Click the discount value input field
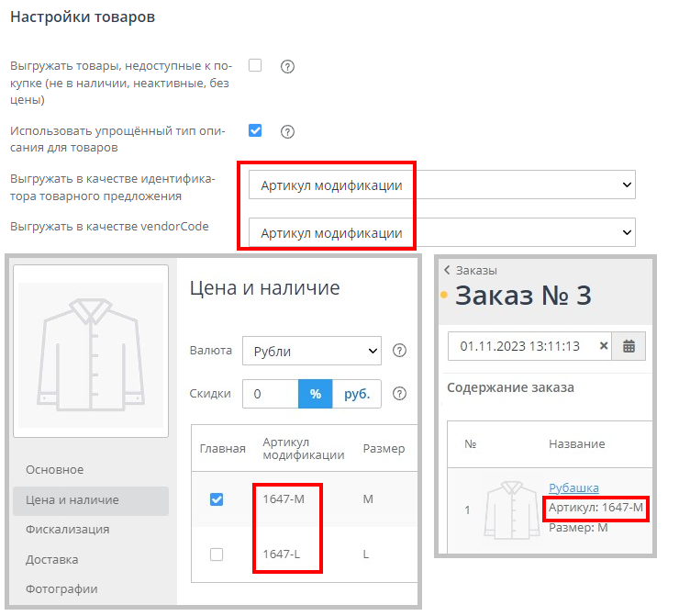Image resolution: width=679 pixels, height=616 pixels. tap(270, 394)
